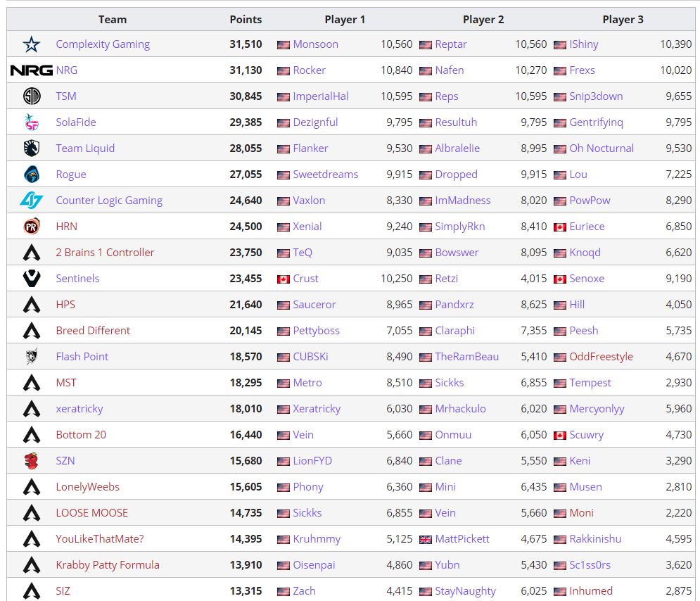This screenshot has width=700, height=601.
Task: Select the Sentinels team logo
Action: click(x=30, y=278)
